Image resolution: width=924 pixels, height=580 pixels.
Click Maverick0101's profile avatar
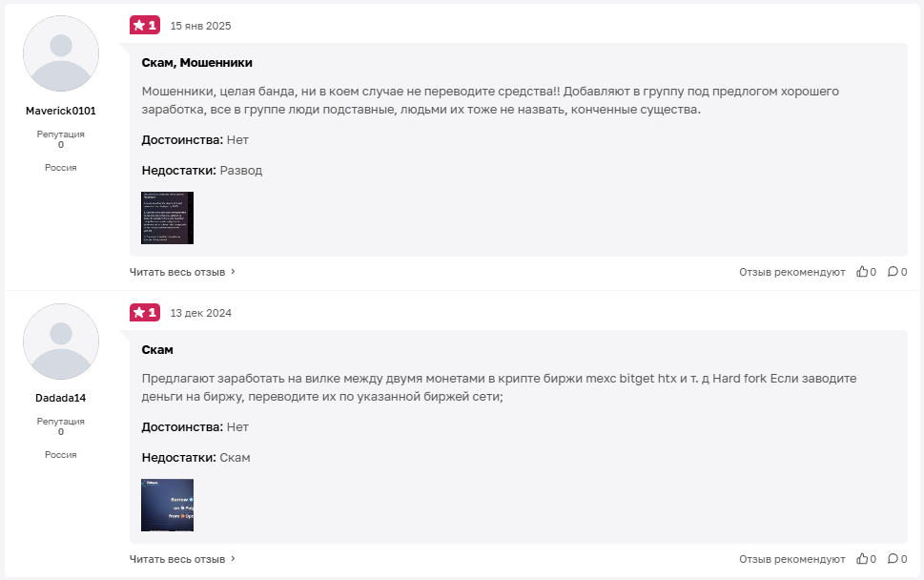pyautogui.click(x=61, y=53)
